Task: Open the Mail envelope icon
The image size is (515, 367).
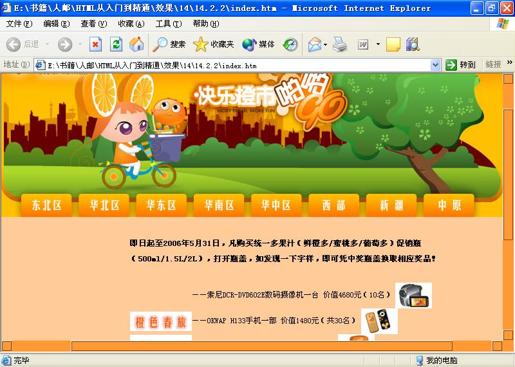Action: pyautogui.click(x=315, y=44)
